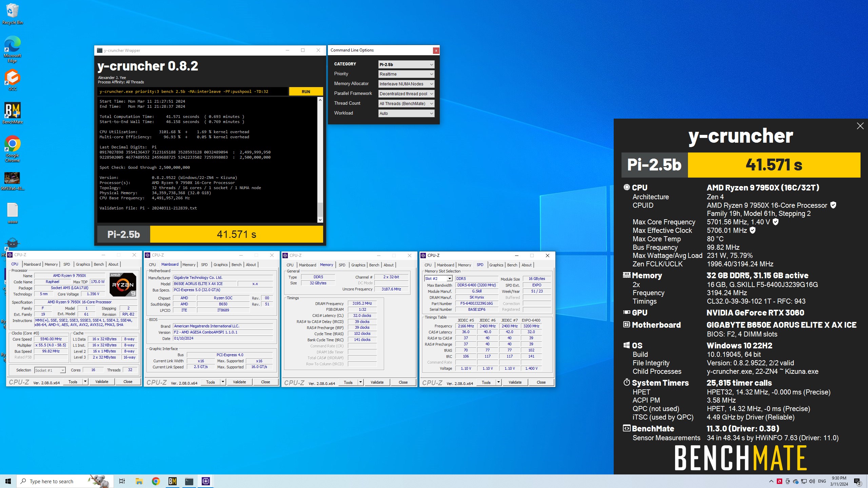Screen dimensions: 868x488
Task: Open the Priority dropdown set to Realtime
Action: (x=406, y=74)
